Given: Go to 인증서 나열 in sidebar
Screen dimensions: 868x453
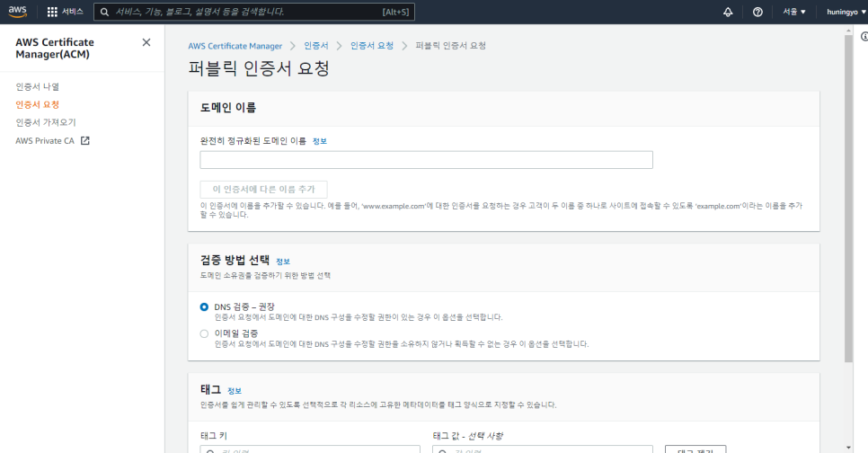Looking at the screenshot, I should 37,86.
